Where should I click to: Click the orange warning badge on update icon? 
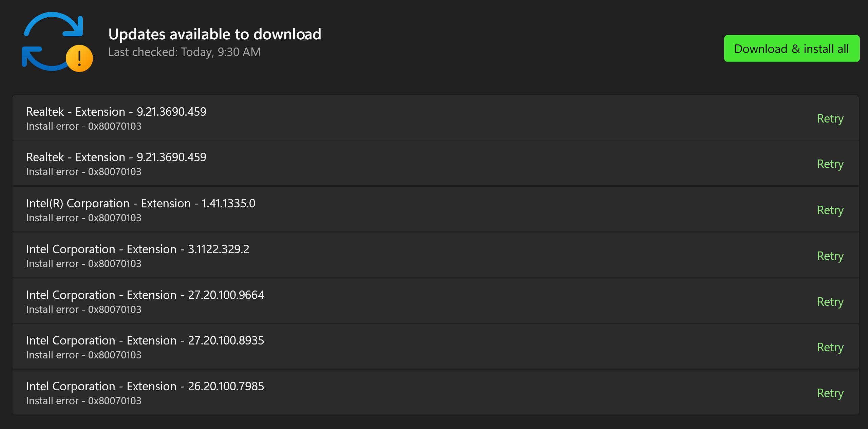tap(79, 58)
